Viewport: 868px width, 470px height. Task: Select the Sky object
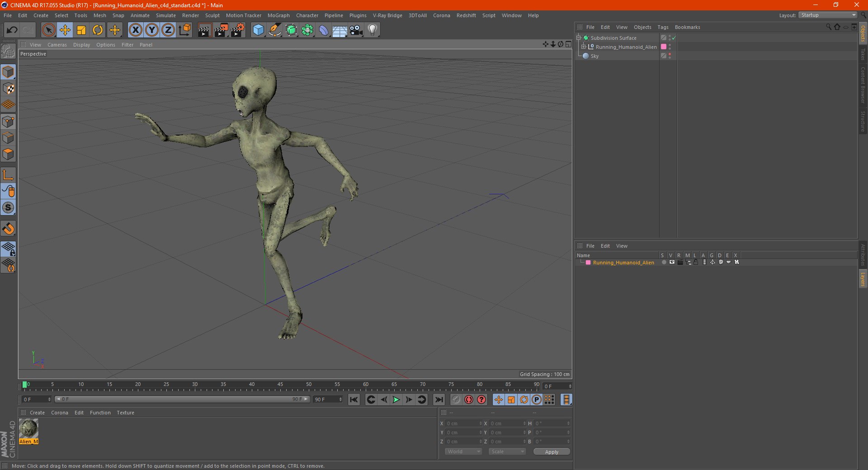(594, 56)
